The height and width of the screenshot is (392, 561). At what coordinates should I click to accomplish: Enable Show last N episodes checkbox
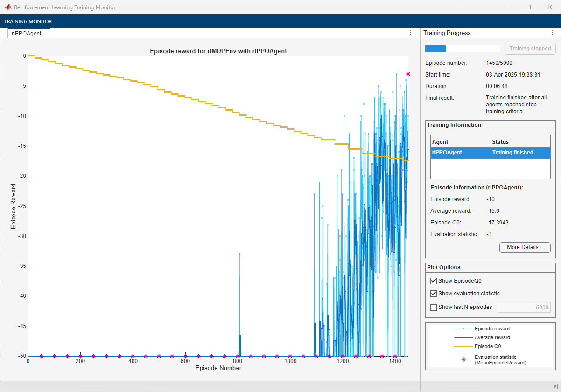point(434,307)
